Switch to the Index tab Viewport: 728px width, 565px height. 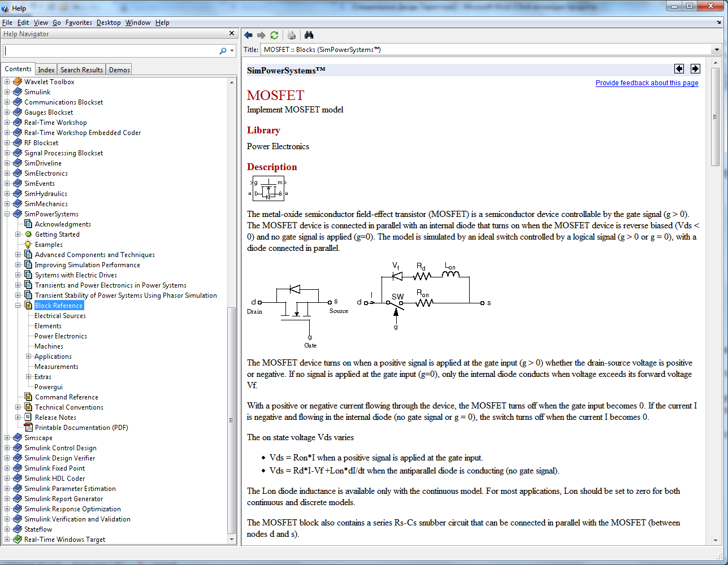(46, 70)
